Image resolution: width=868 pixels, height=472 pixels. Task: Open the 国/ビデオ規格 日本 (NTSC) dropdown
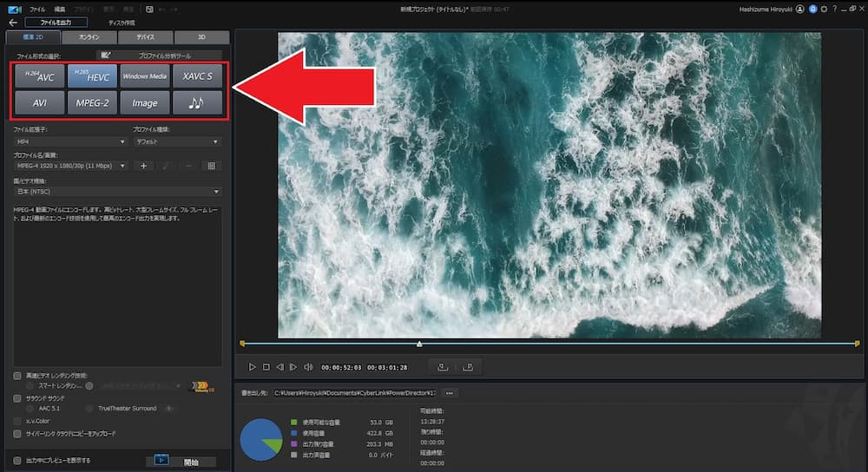pos(118,192)
